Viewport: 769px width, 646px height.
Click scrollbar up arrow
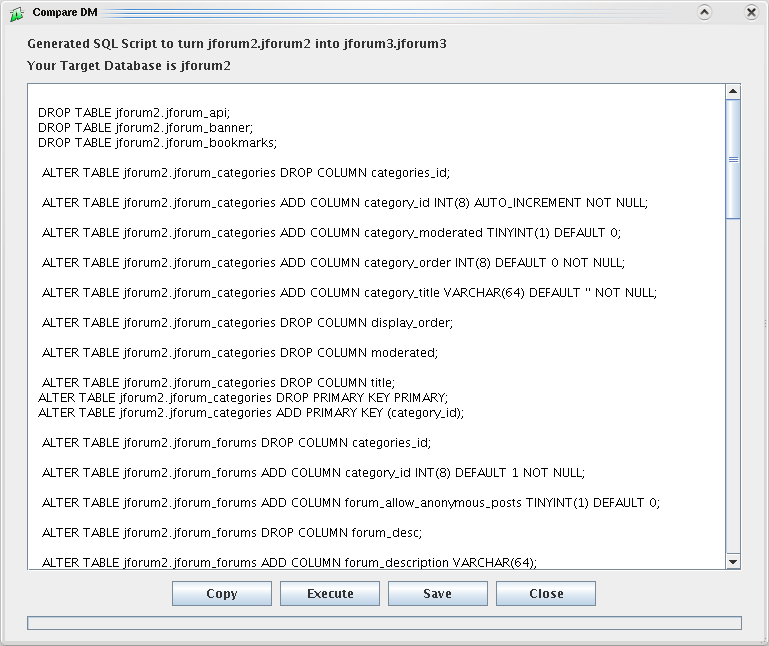[x=733, y=91]
